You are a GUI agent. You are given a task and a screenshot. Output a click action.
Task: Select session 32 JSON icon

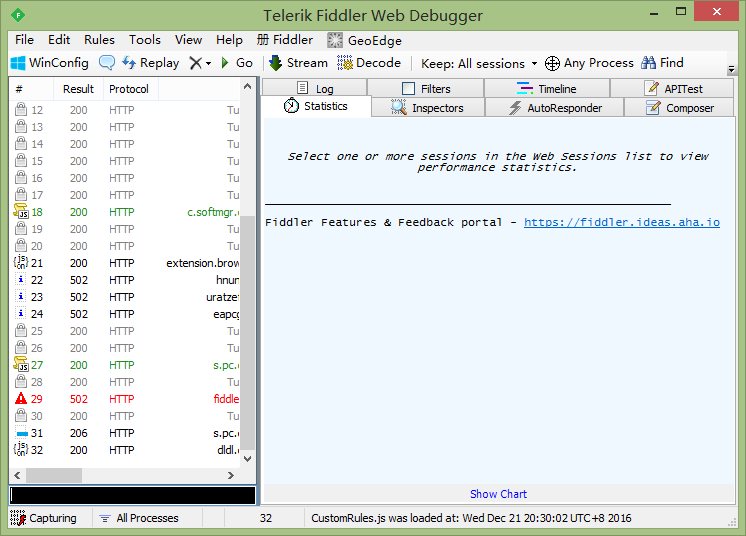tap(21, 449)
